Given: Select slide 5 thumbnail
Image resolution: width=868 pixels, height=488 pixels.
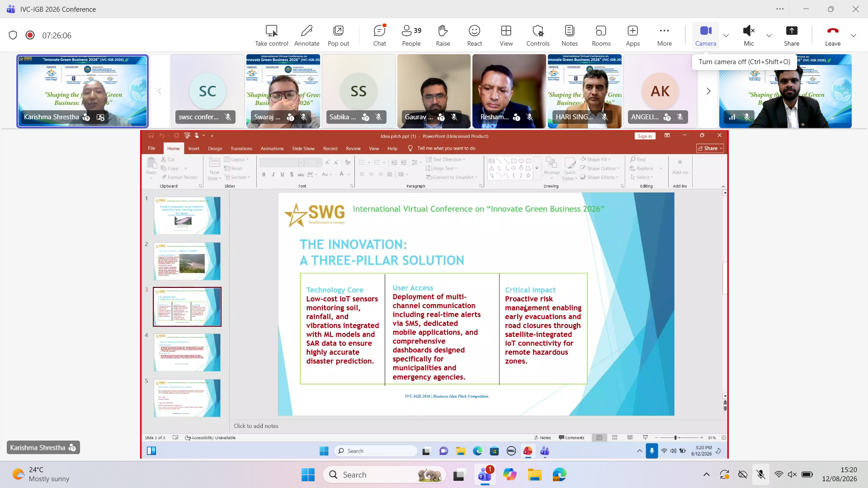Looking at the screenshot, I should 187,398.
